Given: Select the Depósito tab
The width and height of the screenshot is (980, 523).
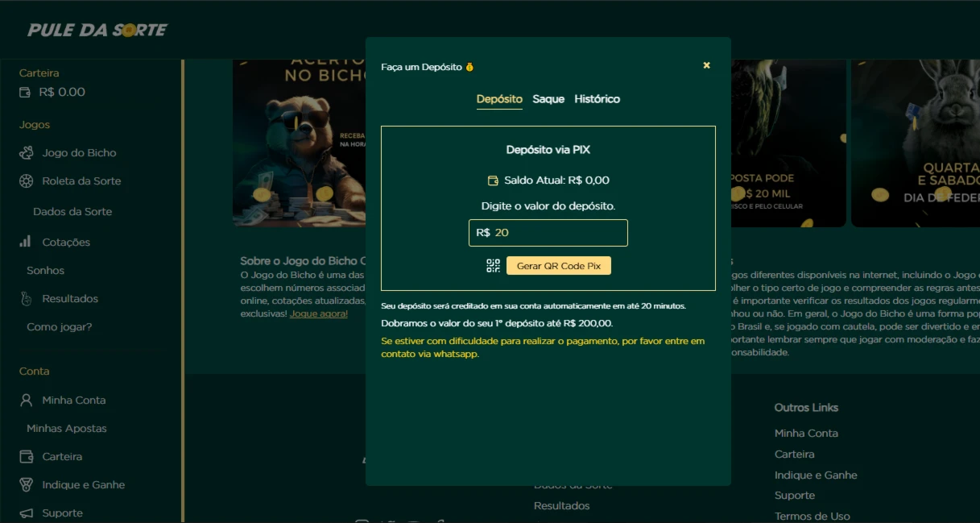Looking at the screenshot, I should (x=499, y=99).
